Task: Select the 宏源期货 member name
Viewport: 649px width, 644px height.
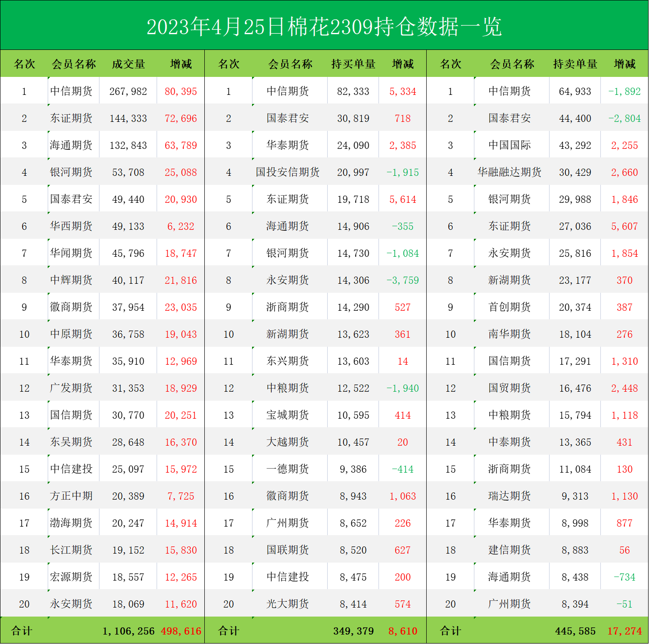Action: tap(71, 577)
